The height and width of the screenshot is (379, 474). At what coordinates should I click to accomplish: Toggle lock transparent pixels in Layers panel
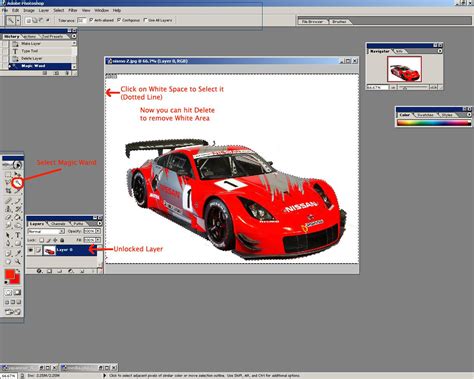pyautogui.click(x=41, y=240)
